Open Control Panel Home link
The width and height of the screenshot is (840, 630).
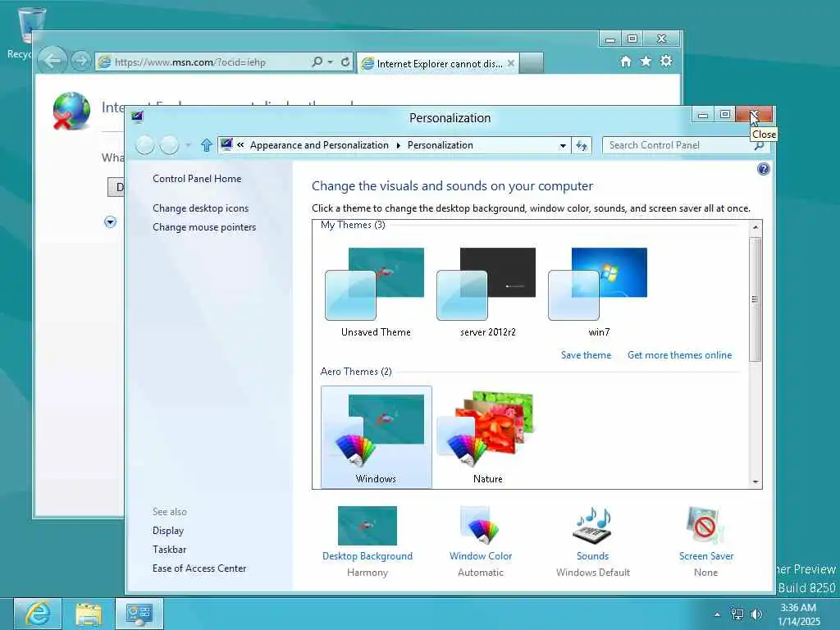point(197,178)
